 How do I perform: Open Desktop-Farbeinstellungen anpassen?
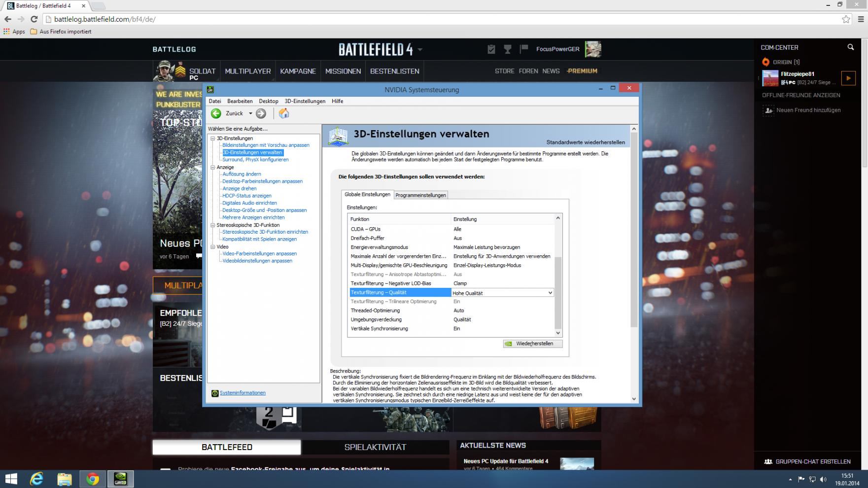click(x=262, y=181)
